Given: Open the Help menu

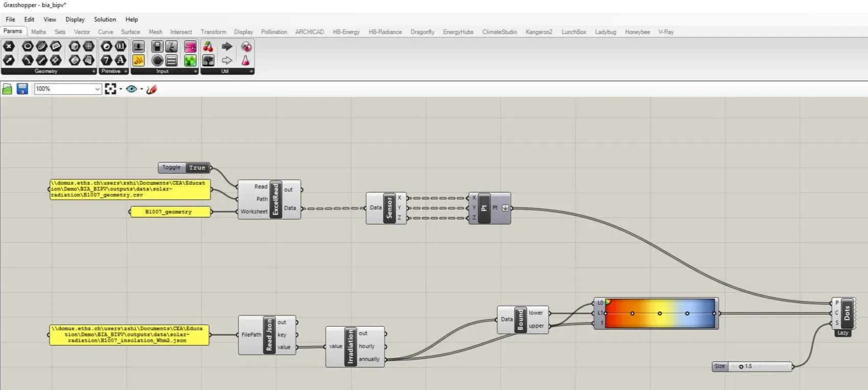Looking at the screenshot, I should 132,19.
